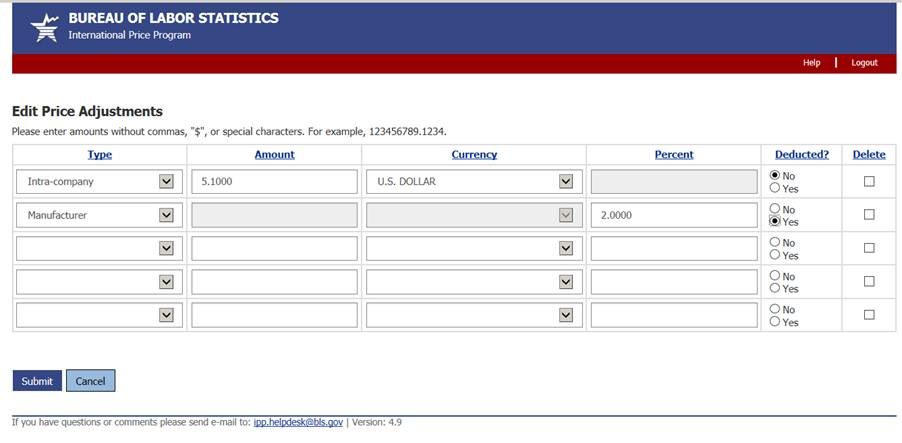The width and height of the screenshot is (902, 443).
Task: Click Logout in the red bar
Action: coord(865,63)
